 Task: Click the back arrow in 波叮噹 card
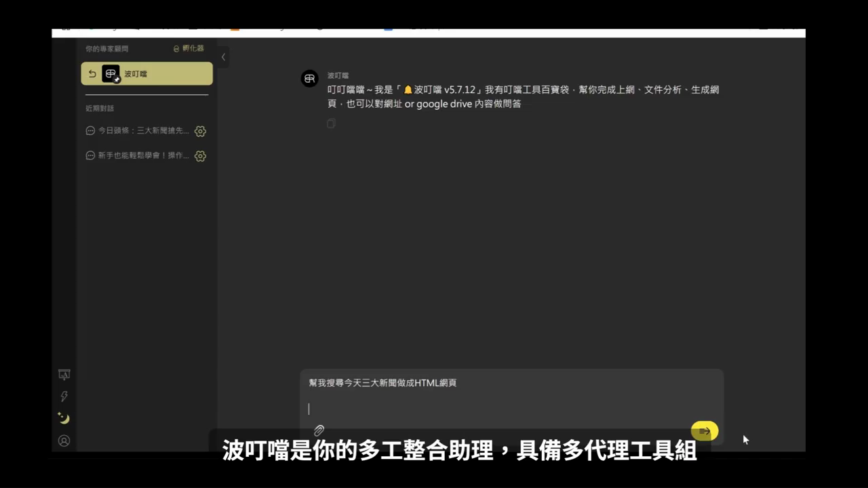click(92, 74)
